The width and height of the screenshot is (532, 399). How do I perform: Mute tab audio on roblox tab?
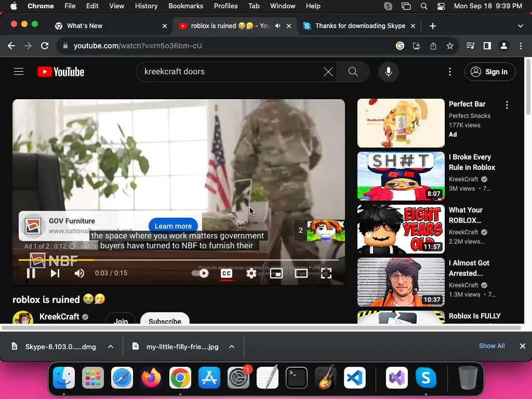click(x=278, y=26)
